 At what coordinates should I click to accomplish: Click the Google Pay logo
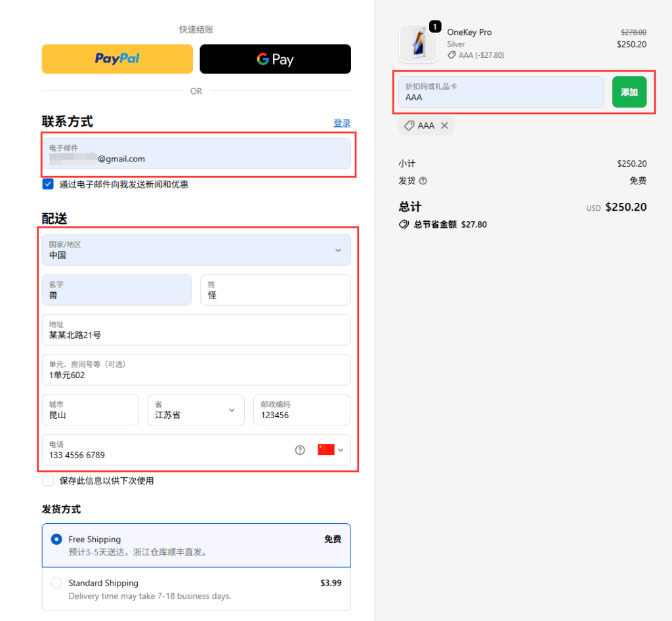point(275,58)
